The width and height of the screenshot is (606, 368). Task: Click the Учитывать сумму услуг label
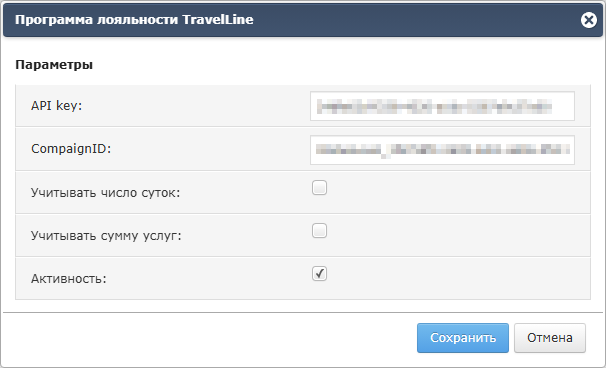pyautogui.click(x=106, y=235)
